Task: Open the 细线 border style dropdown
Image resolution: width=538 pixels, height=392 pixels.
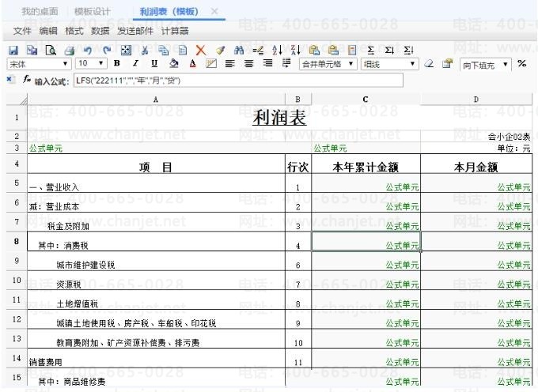Action: coord(389,64)
